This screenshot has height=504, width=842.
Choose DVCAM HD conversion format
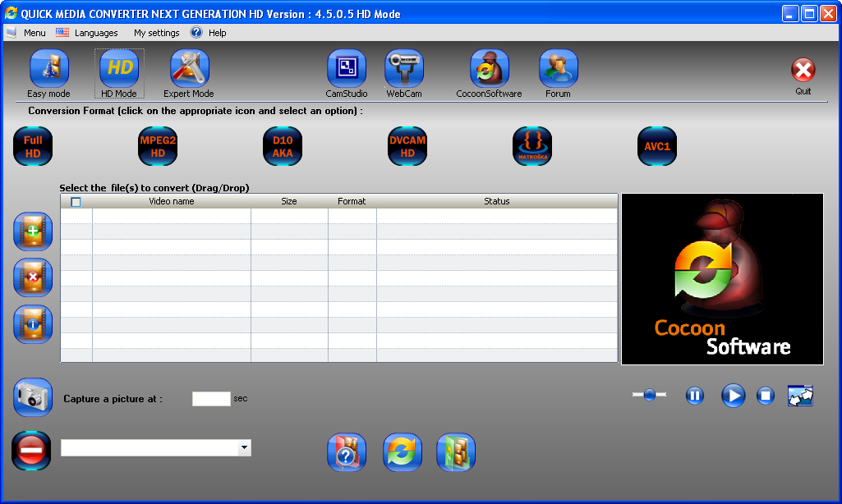[407, 146]
